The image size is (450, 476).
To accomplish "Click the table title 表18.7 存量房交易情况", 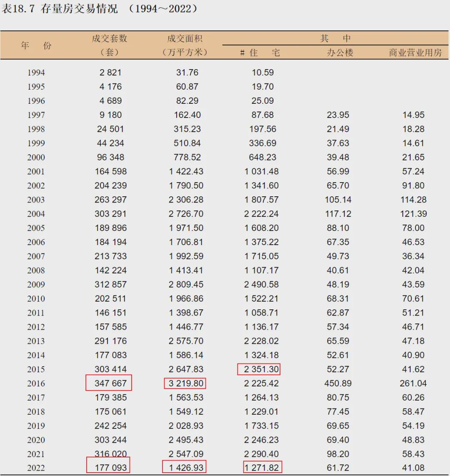I will (60, 9).
